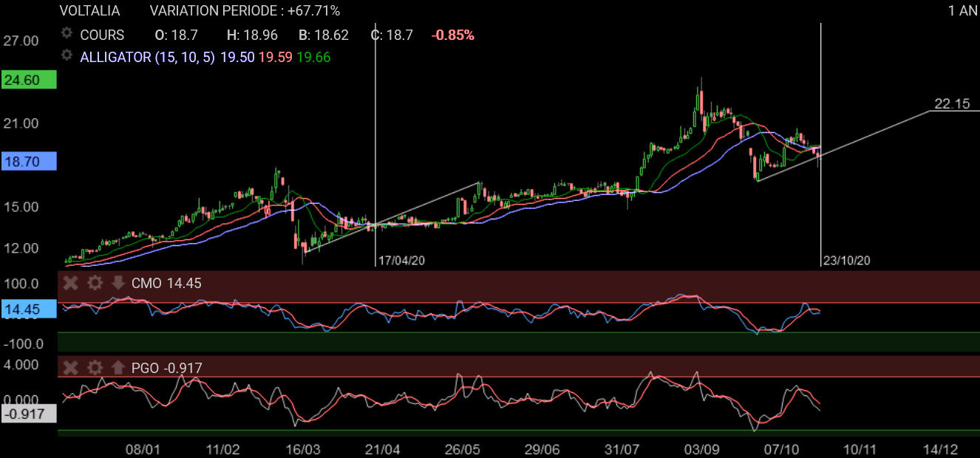Click the green 24.60 price marker

point(28,81)
